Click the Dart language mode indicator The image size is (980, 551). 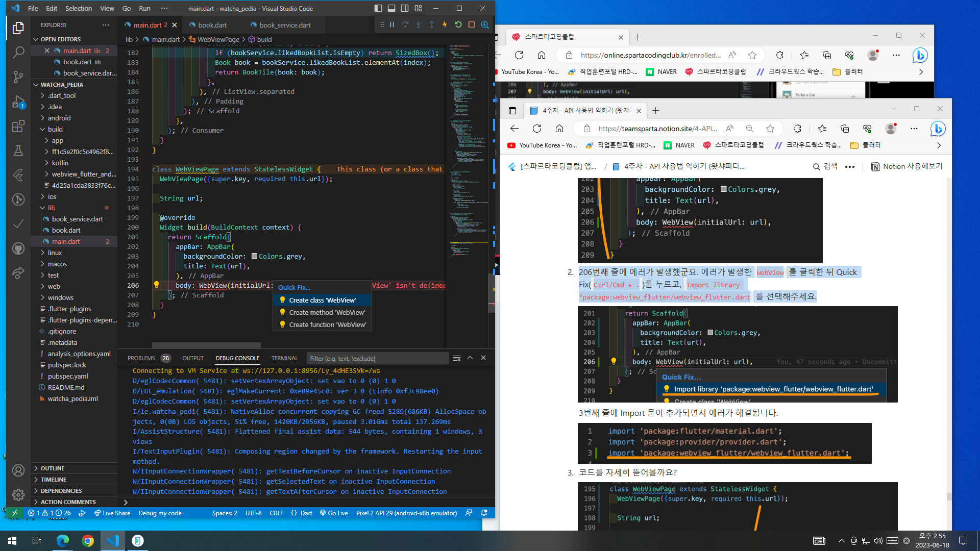coord(306,513)
